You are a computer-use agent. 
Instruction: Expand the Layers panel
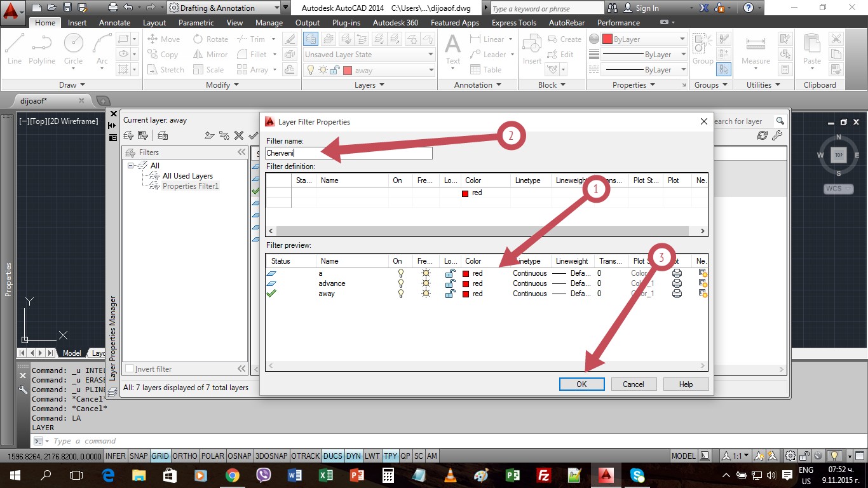point(369,85)
